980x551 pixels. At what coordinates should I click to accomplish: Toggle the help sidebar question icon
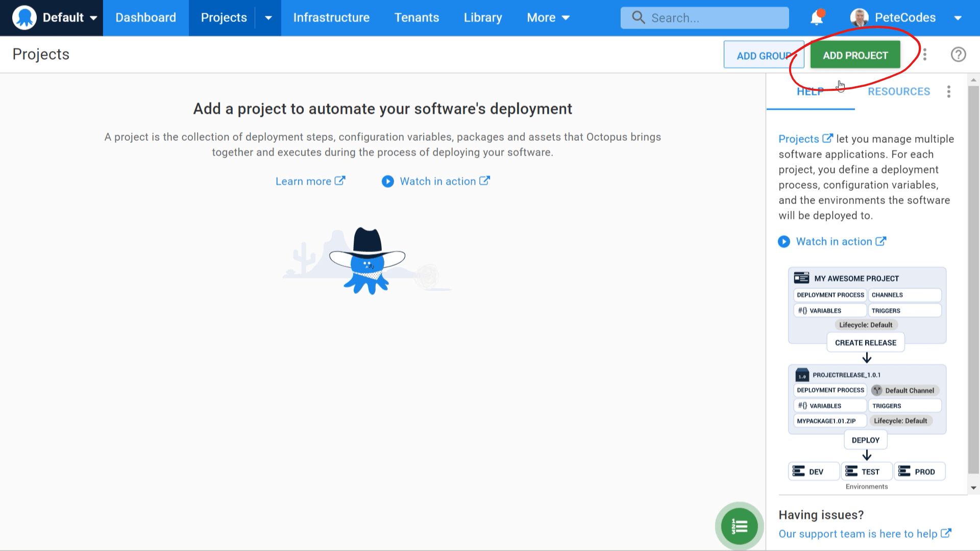click(x=958, y=55)
